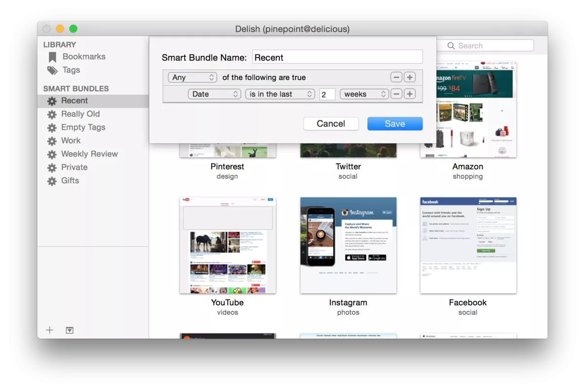
Task: Click the 'shopping' tag under Amazon
Action: point(468,176)
